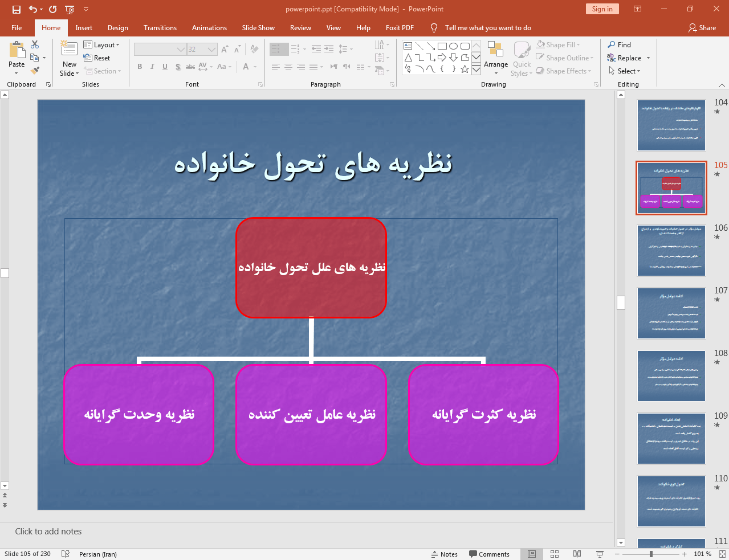Open font size combo box

coord(202,50)
